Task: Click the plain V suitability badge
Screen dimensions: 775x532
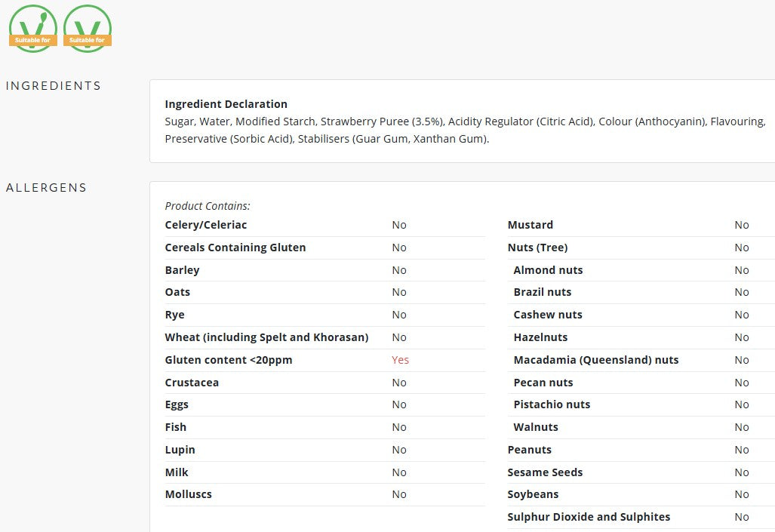Action: click(88, 28)
